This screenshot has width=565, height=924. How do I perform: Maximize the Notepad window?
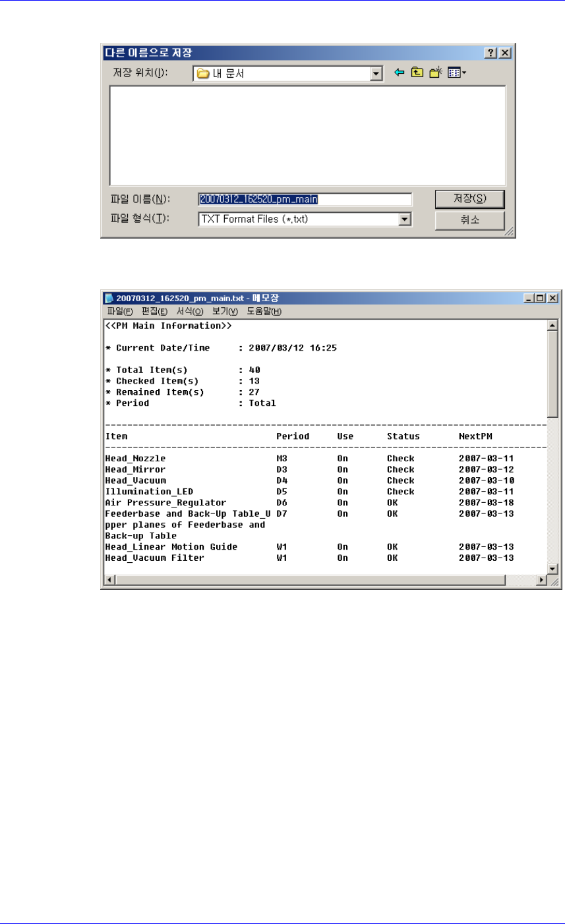[x=541, y=298]
